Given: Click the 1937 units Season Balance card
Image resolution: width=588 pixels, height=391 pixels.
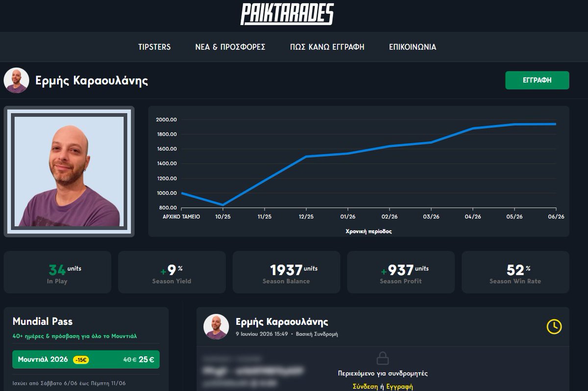Looking at the screenshot, I should pos(286,272).
